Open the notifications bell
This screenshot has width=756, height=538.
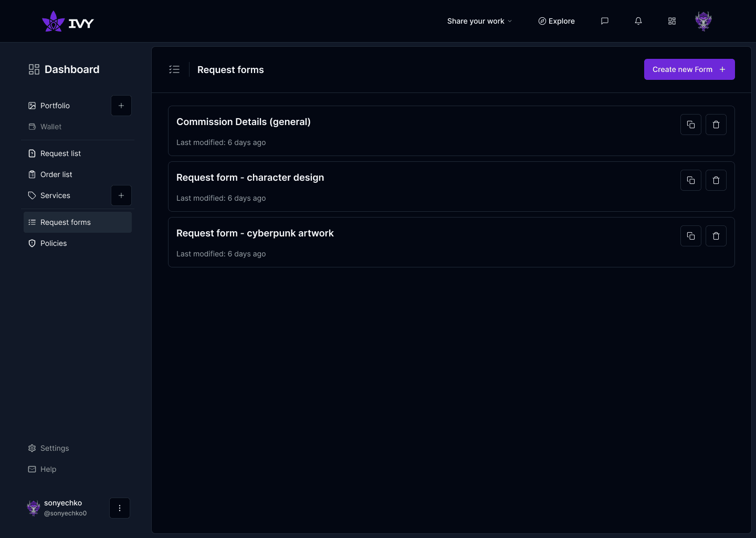[638, 21]
